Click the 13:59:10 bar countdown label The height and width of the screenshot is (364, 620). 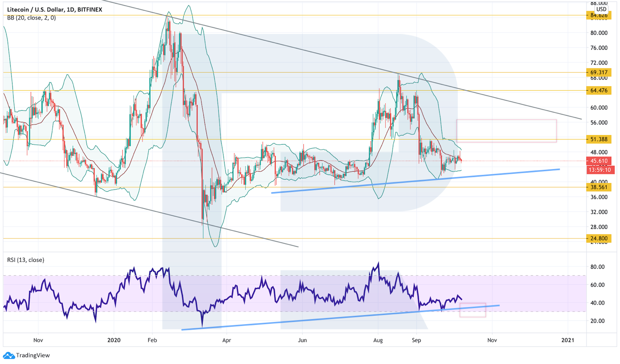598,170
